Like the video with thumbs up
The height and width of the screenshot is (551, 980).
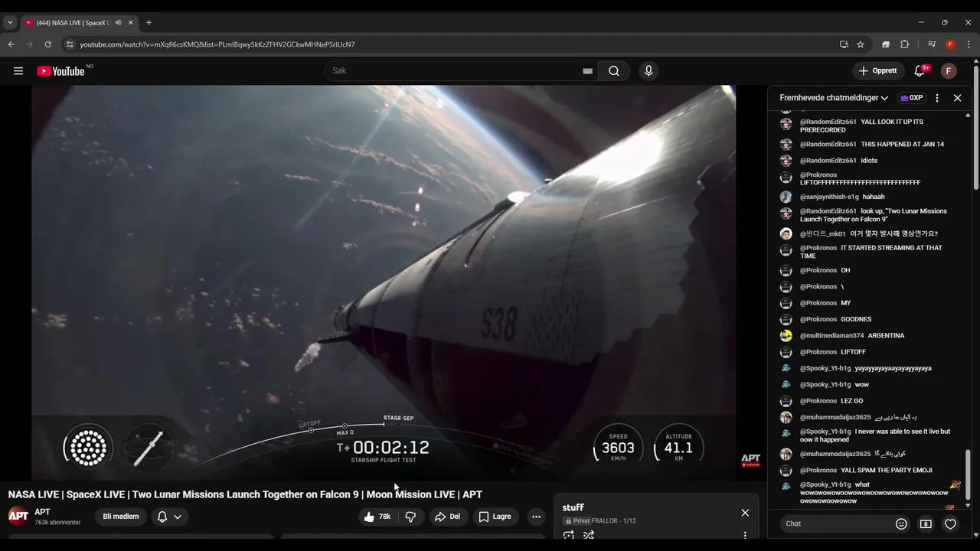[377, 517]
